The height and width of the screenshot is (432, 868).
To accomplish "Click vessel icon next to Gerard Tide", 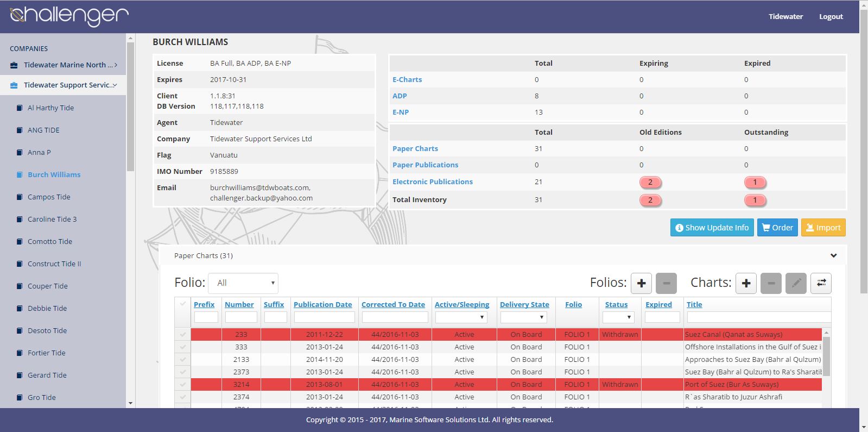I will coord(20,375).
